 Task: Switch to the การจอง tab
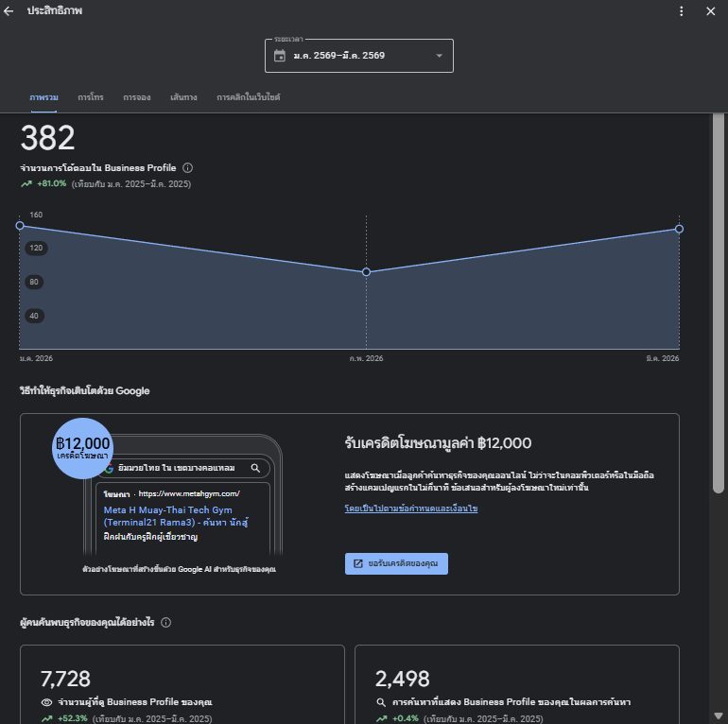coord(136,97)
